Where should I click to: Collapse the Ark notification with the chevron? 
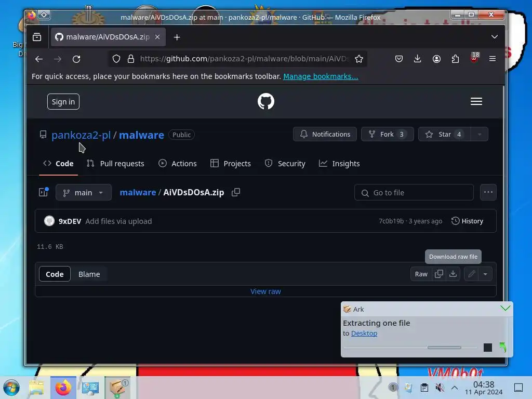click(505, 308)
